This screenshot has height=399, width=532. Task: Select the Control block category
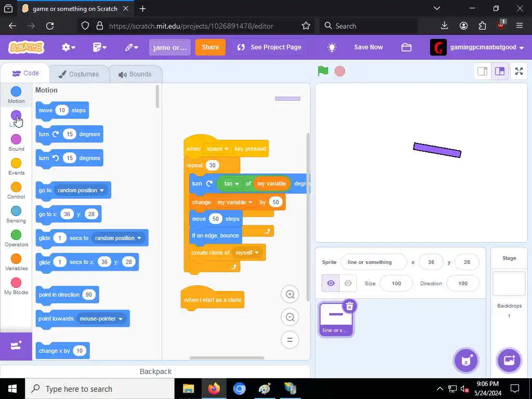(x=16, y=190)
